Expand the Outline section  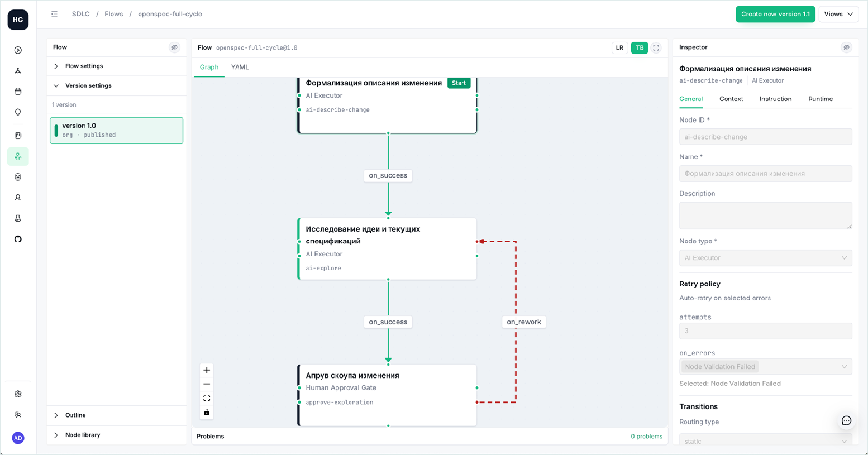coord(116,415)
